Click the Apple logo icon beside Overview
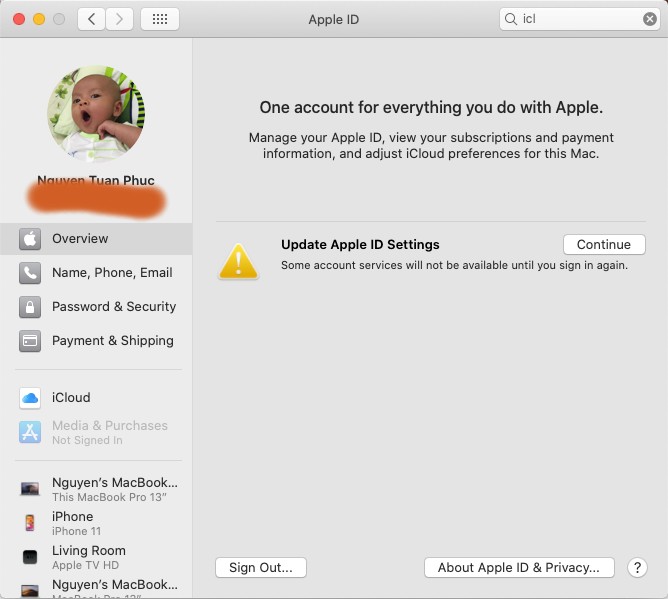Image resolution: width=668 pixels, height=599 pixels. coord(30,239)
